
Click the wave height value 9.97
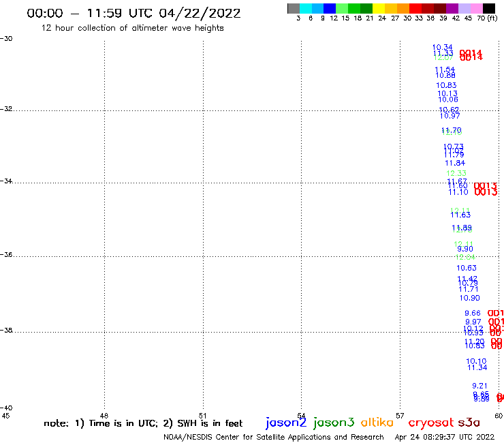pyautogui.click(x=473, y=322)
